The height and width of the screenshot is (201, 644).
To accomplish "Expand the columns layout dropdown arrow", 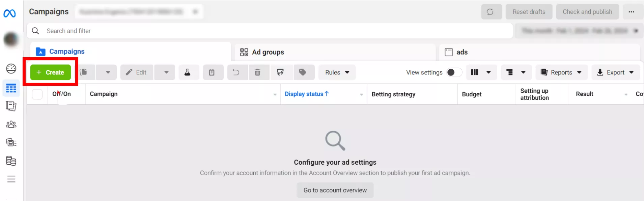I will tap(488, 72).
